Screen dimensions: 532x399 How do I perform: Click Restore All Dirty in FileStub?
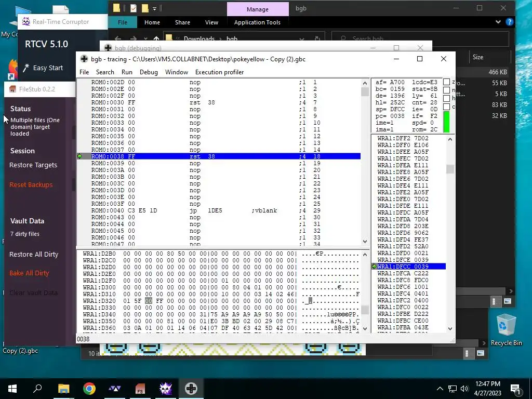click(34, 254)
